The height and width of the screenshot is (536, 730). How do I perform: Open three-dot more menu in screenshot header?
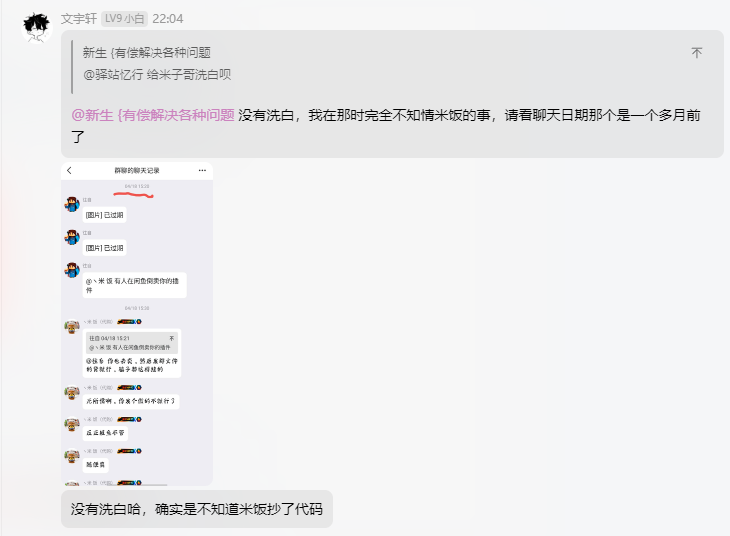tap(203, 171)
